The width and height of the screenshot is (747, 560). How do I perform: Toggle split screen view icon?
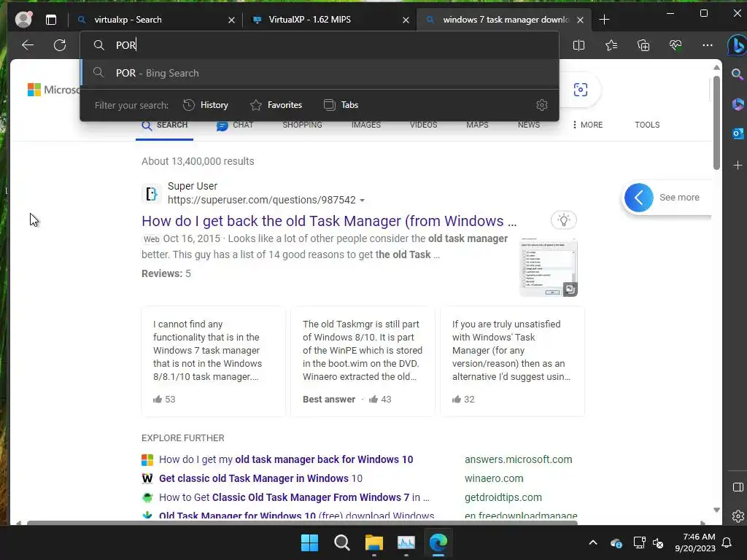578,45
